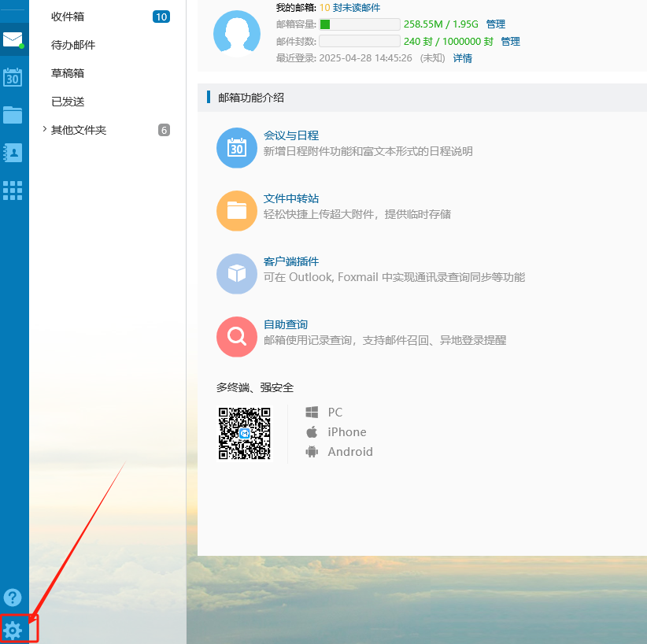647x644 pixels.
Task: Select 草稿箱 drafts folder
Action: click(68, 73)
